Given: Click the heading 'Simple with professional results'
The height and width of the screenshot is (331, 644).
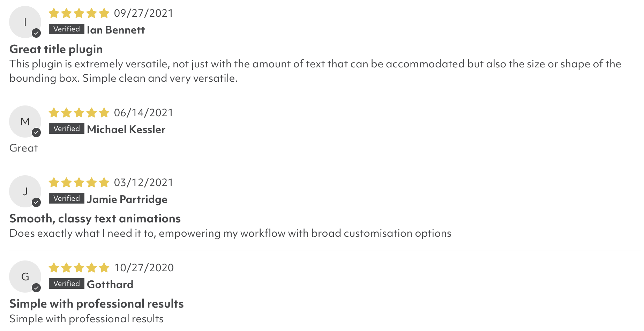Looking at the screenshot, I should pyautogui.click(x=96, y=304).
